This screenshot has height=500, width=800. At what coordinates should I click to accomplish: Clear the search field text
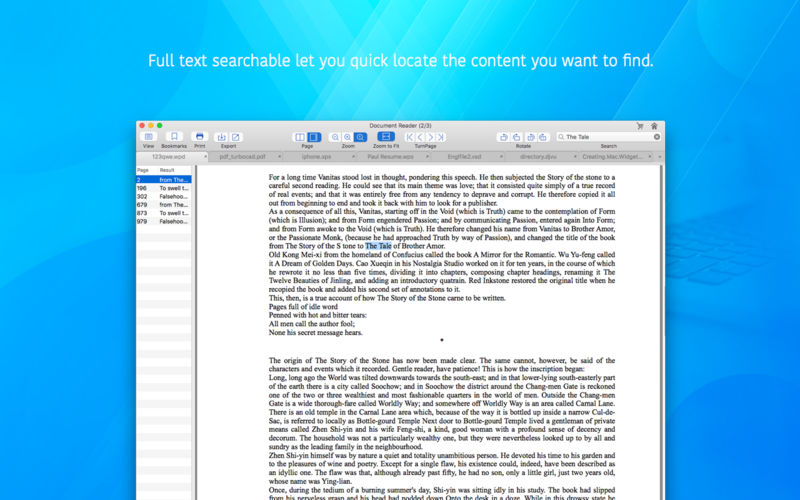pyautogui.click(x=657, y=137)
